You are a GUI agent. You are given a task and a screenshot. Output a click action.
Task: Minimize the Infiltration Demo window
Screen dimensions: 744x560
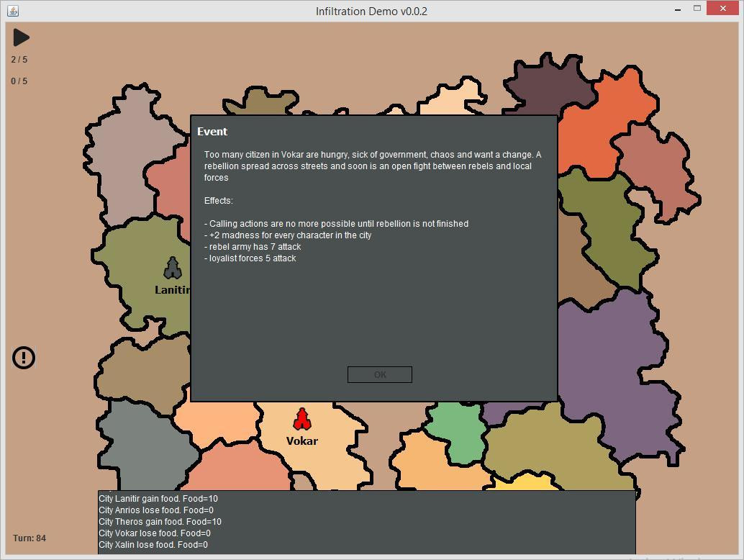(678, 9)
